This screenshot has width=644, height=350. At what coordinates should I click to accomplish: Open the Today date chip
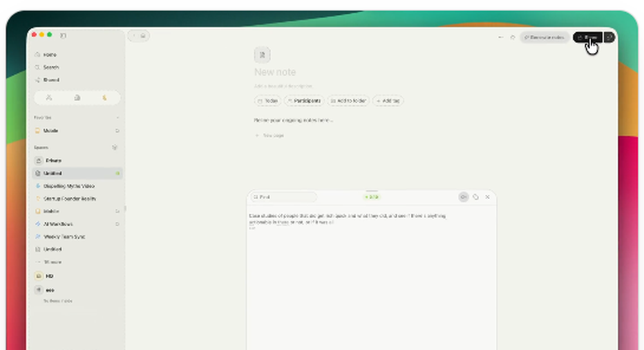(x=267, y=101)
